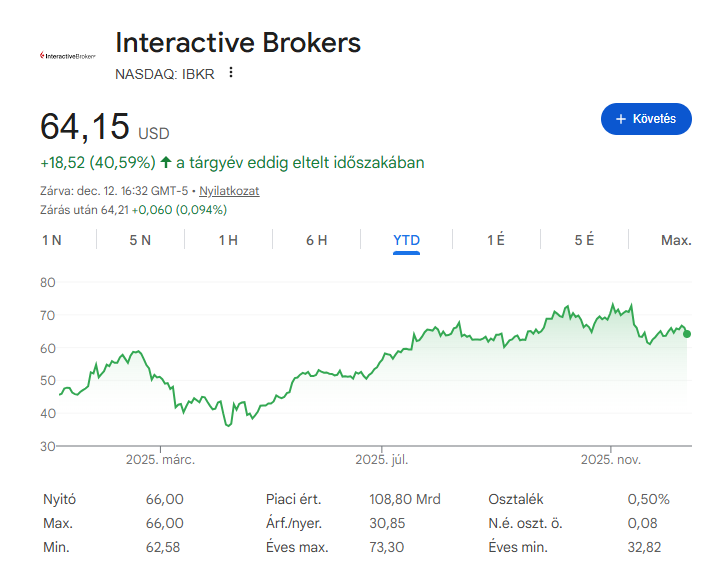Select the 5 N time range tab
This screenshot has height=574, width=706.
click(x=140, y=240)
